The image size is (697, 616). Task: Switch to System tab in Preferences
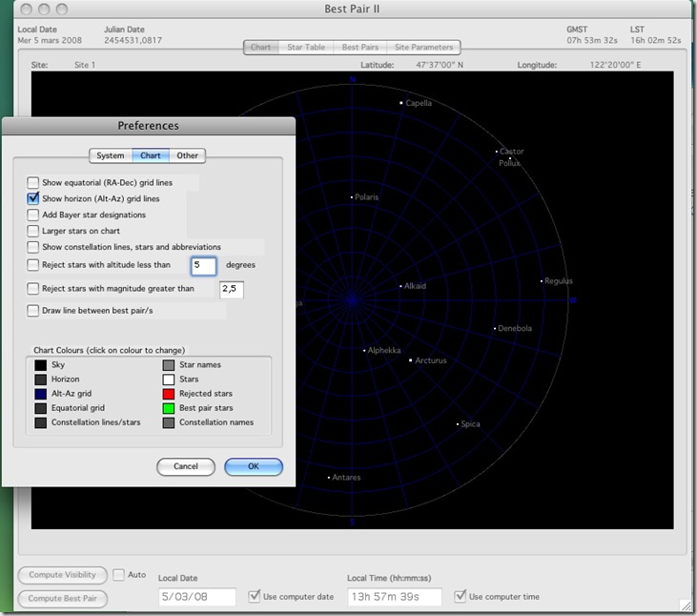click(111, 155)
